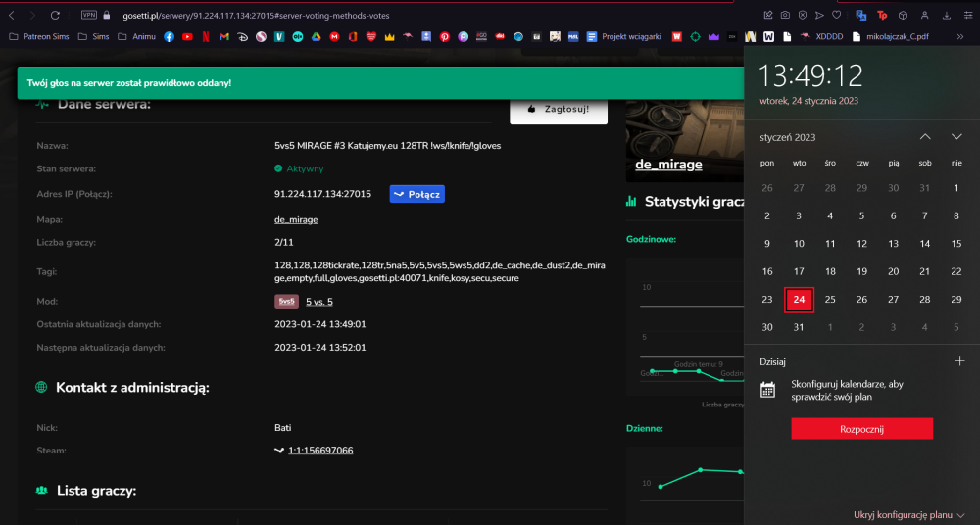This screenshot has width=980, height=525.
Task: Collapse agenda via Ukryj konfigurację planu
Action: [x=909, y=515]
